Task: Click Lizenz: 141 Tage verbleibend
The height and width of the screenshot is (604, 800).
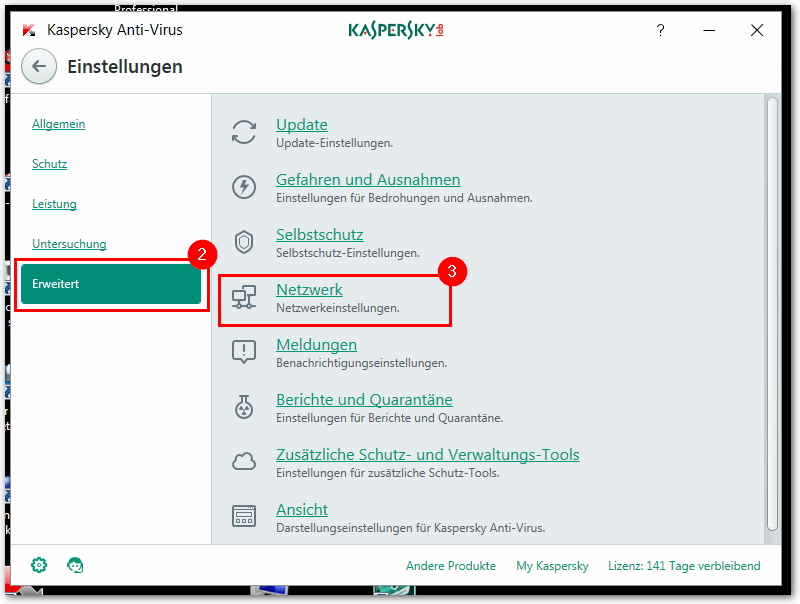Action: point(684,566)
